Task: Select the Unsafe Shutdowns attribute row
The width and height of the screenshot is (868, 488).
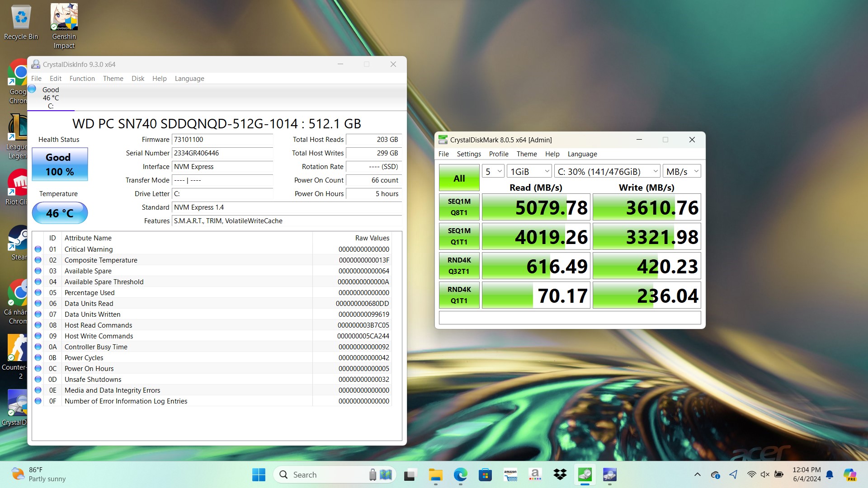Action: (x=212, y=380)
